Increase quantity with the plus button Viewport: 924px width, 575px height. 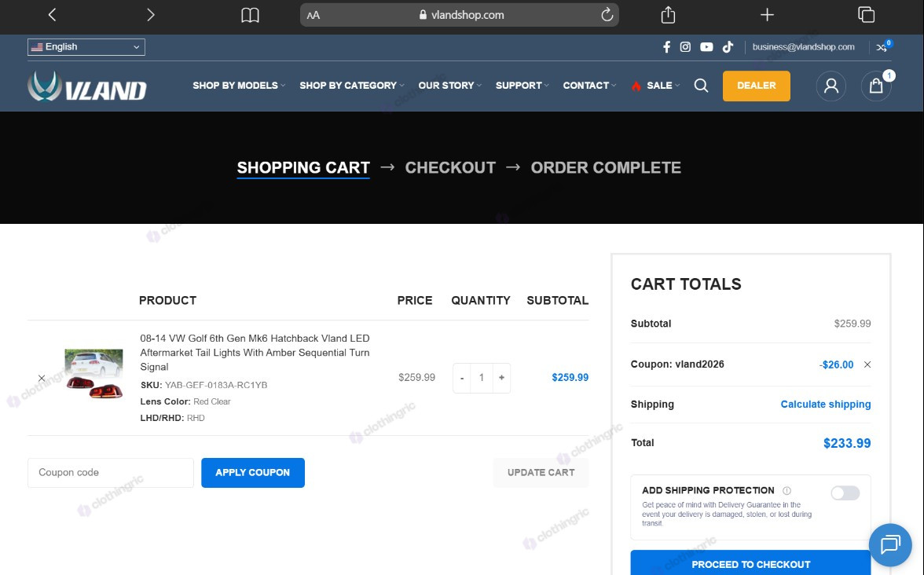(501, 378)
